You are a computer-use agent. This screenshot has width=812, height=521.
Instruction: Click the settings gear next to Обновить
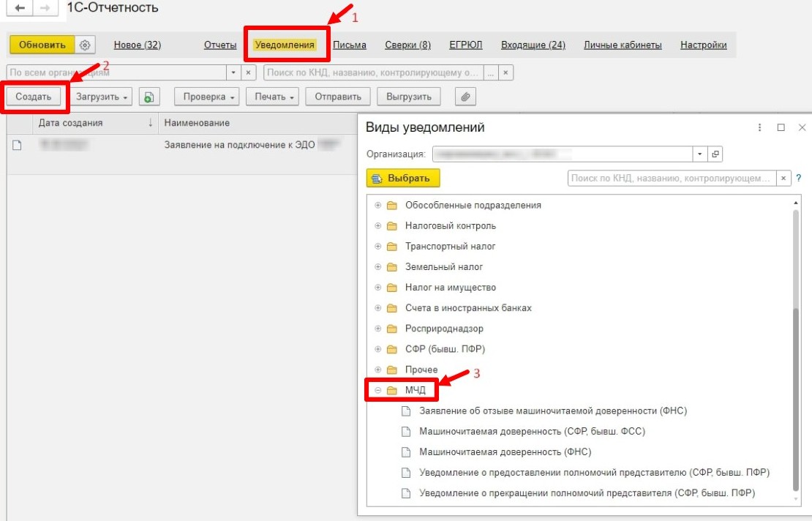(85, 45)
